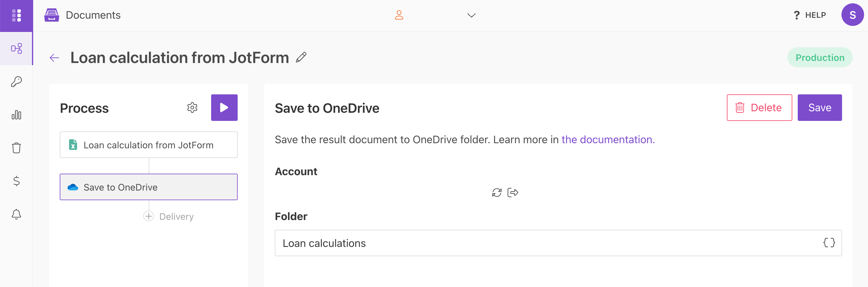
Task: Open the API keys sidebar icon
Action: [17, 81]
